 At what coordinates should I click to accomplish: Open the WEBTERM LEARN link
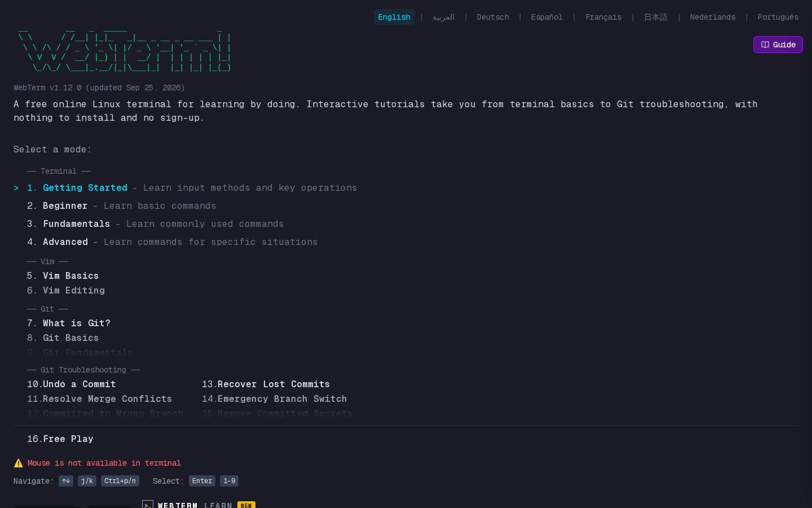(195, 505)
